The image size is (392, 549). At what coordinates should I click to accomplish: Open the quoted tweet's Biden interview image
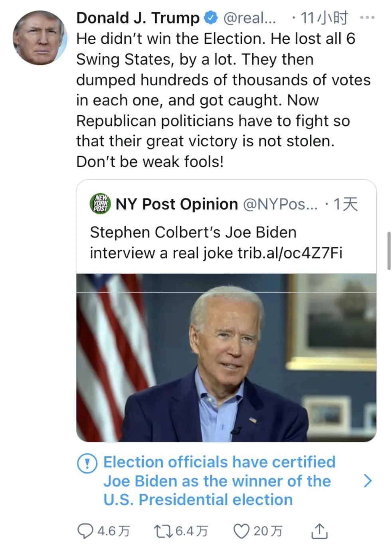pos(226,357)
